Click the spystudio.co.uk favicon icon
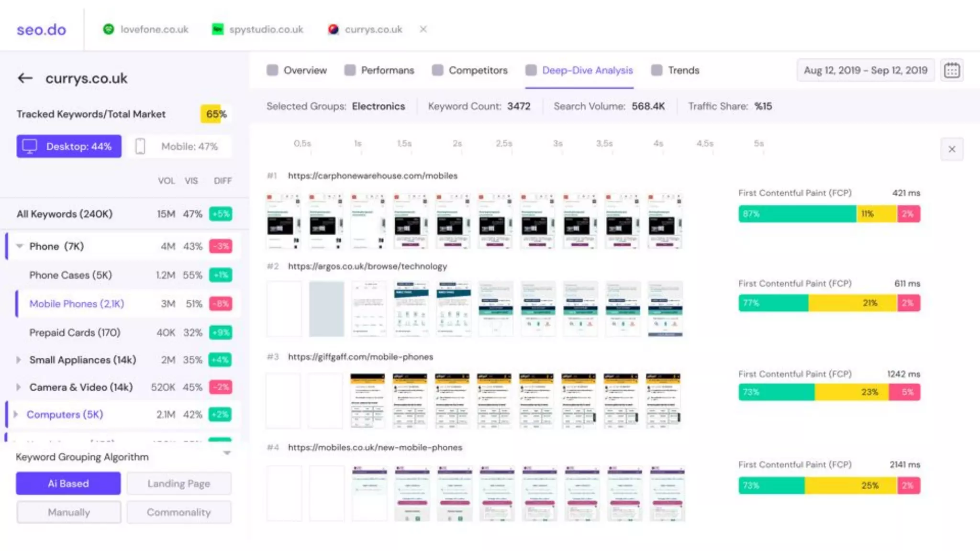This screenshot has width=980, height=551. [218, 29]
